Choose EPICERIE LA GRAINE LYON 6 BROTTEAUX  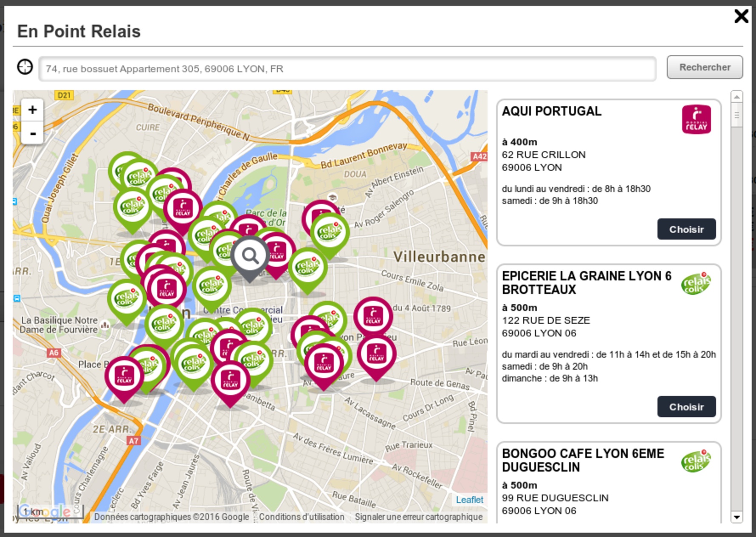[x=686, y=407]
